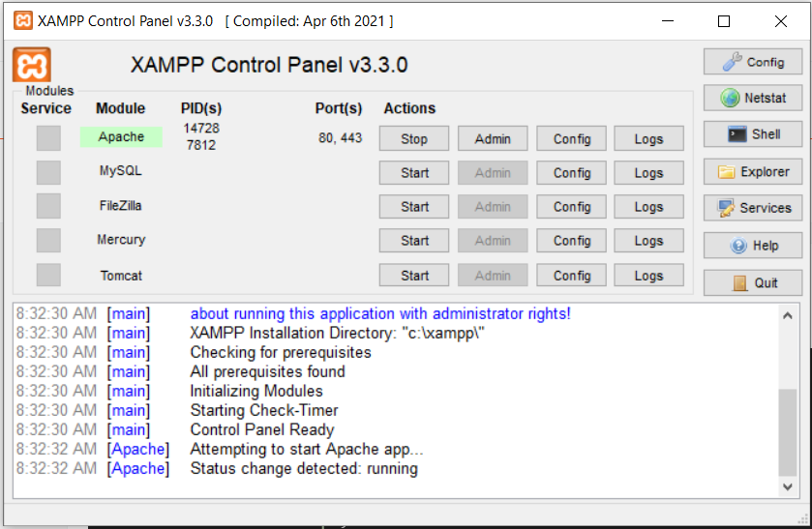Open the Services button
Image resolution: width=812 pixels, height=529 pixels.
tap(753, 208)
